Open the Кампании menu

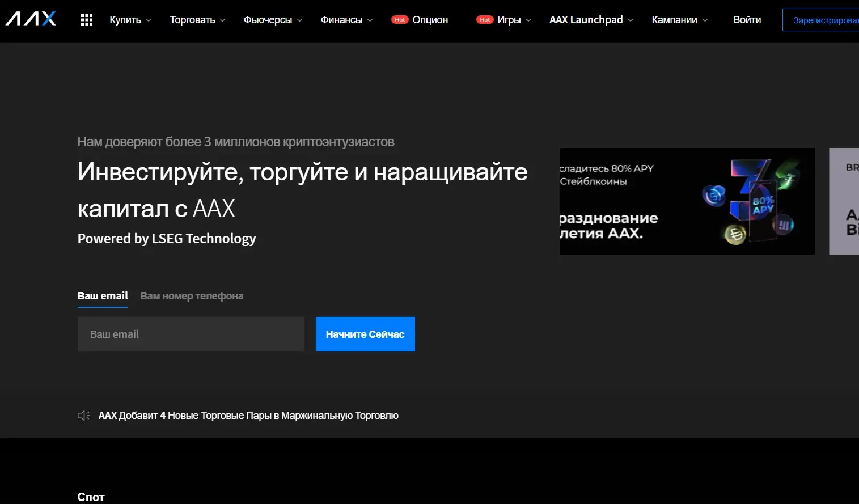pyautogui.click(x=675, y=20)
